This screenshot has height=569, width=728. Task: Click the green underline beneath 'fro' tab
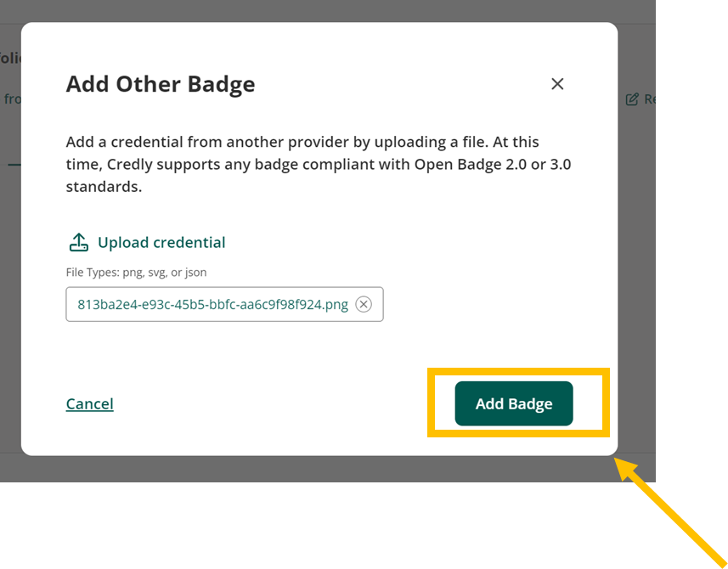(x=14, y=165)
